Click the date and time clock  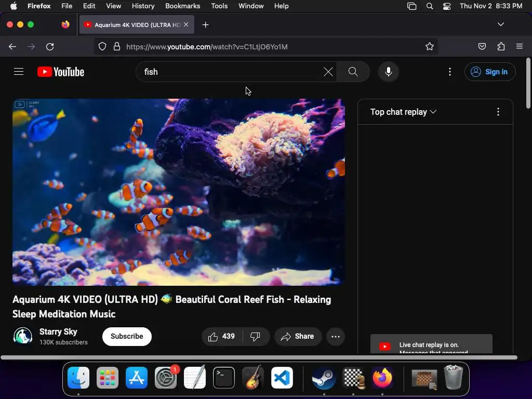(x=491, y=6)
